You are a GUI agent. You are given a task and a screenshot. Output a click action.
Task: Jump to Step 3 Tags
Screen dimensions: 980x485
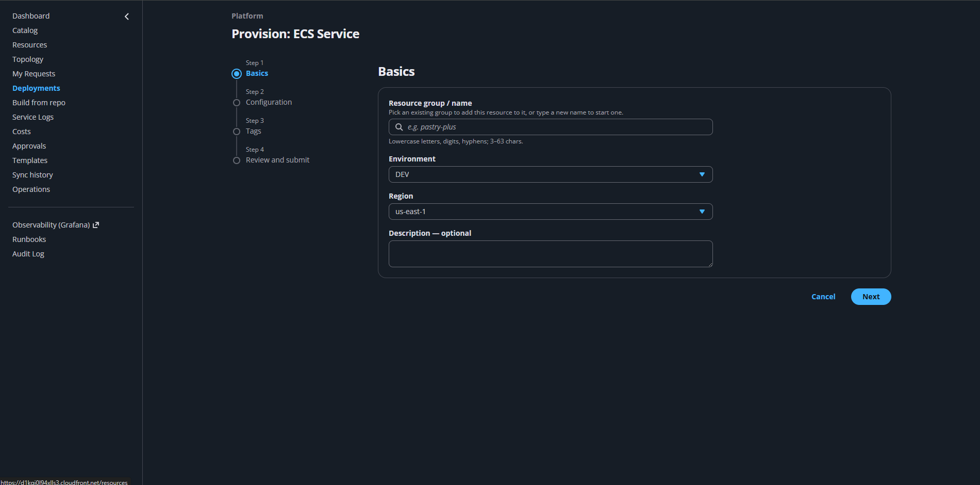253,131
